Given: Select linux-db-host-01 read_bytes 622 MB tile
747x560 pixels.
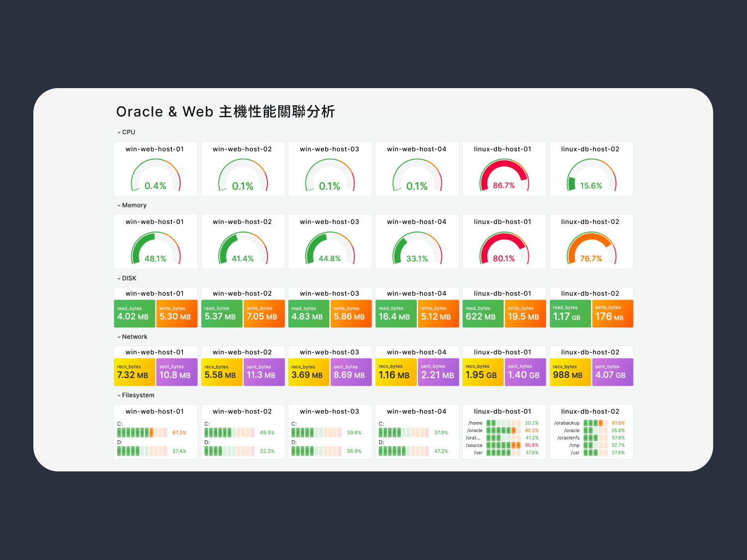Looking at the screenshot, I should pos(483,314).
